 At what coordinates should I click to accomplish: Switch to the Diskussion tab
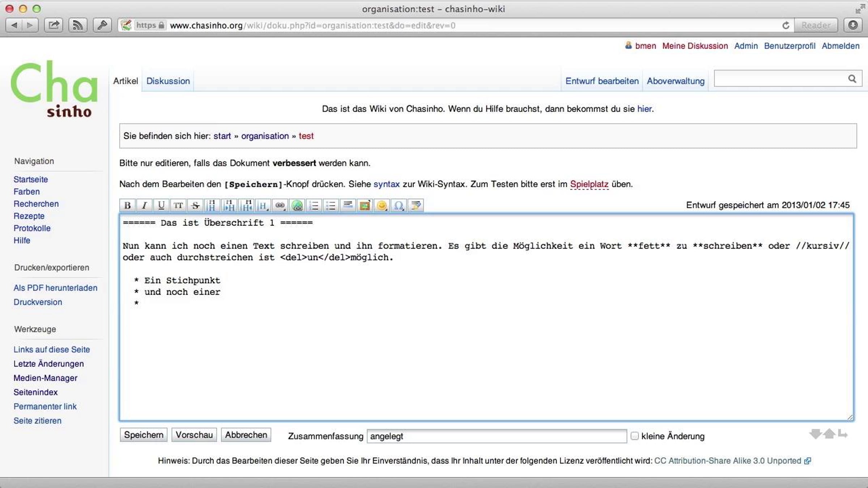[x=168, y=81]
